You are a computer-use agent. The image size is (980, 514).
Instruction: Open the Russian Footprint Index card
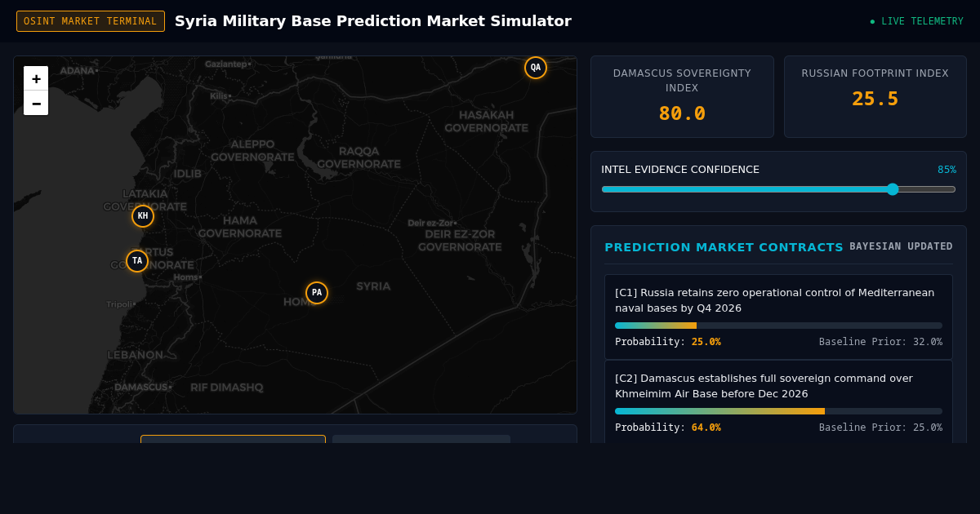(x=875, y=97)
